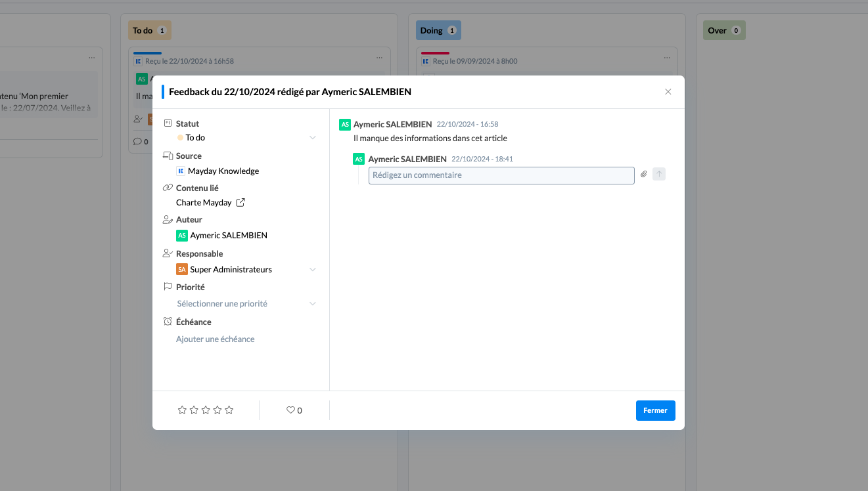Close the feedback dialog with X icon

(668, 92)
